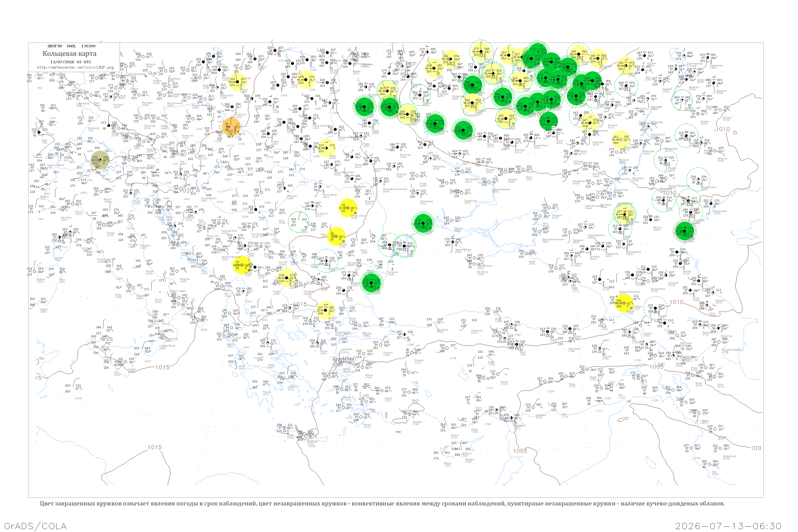
Task: Click the "Magdeburg" station label
Action: [x=174, y=79]
